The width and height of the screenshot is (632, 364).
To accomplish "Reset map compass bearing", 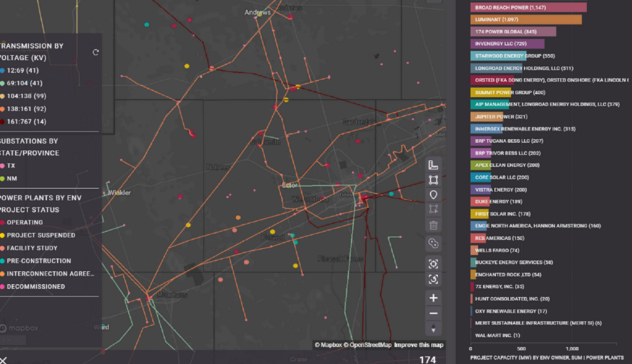I will tap(433, 329).
